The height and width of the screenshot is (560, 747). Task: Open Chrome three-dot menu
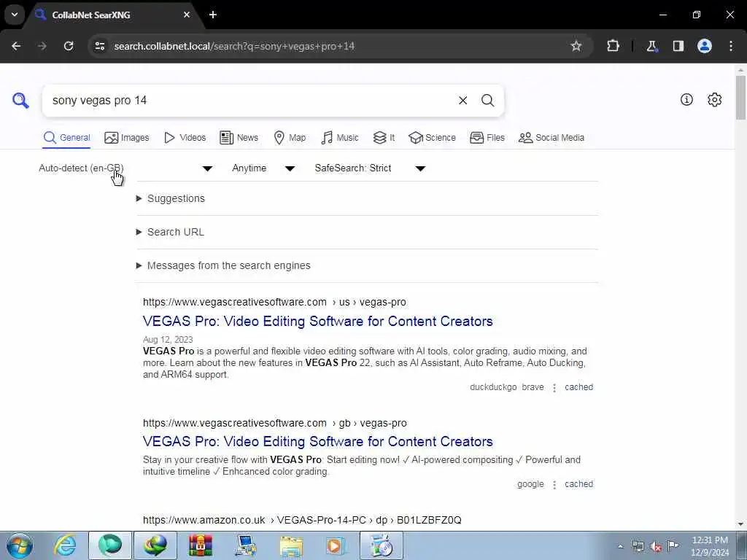731,46
